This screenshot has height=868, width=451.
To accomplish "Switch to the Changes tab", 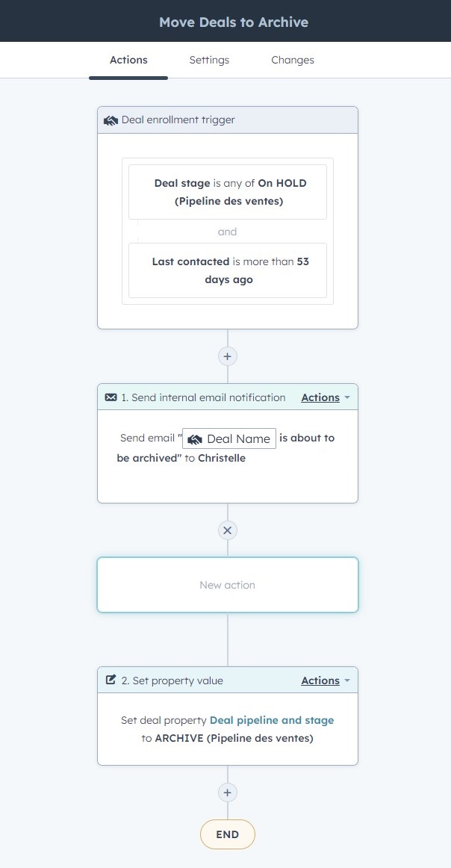I will point(293,60).
